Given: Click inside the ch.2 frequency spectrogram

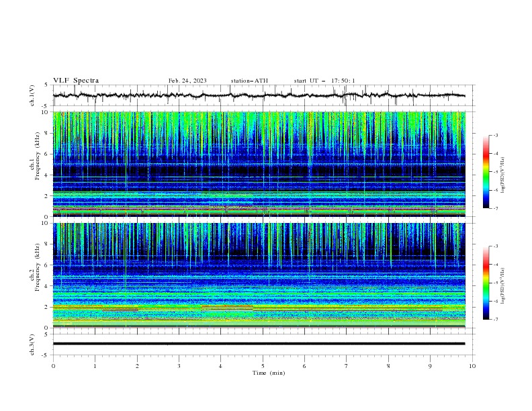Looking at the screenshot, I should tap(259, 275).
